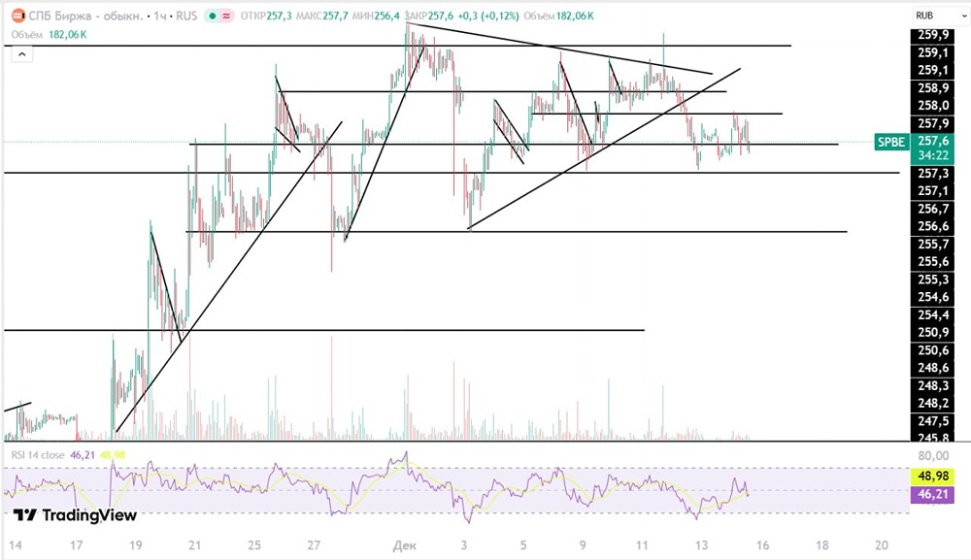Select the RSI 14 close indicator legend
The height and width of the screenshot is (560, 971).
(37, 455)
